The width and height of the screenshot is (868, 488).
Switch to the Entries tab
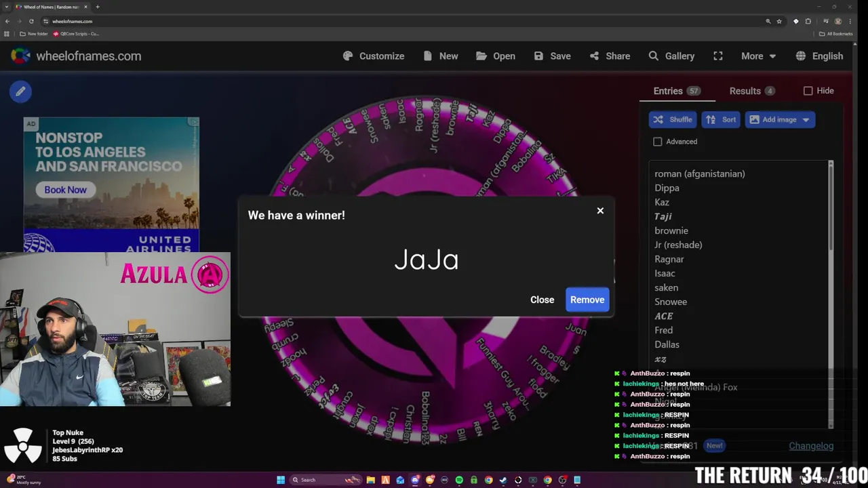[676, 91]
